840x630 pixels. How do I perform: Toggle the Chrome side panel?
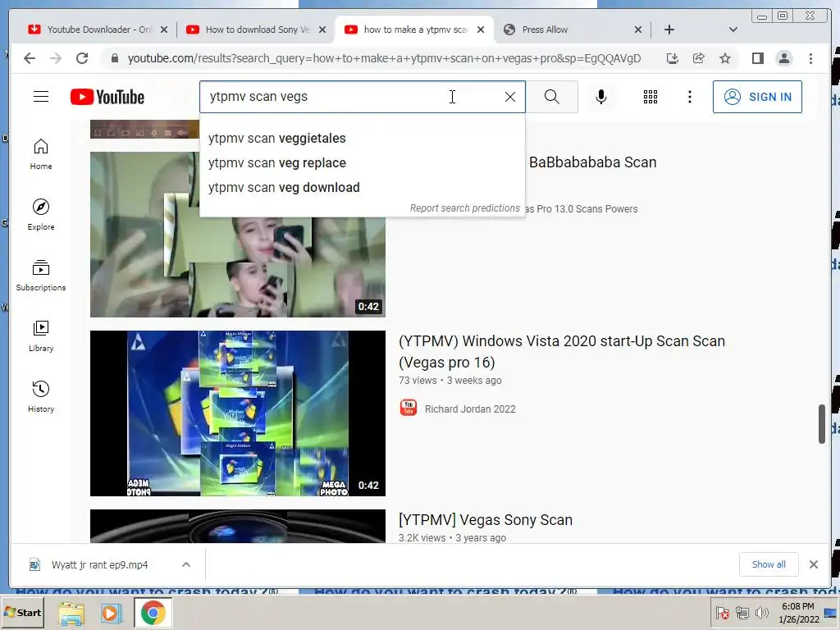(x=757, y=58)
